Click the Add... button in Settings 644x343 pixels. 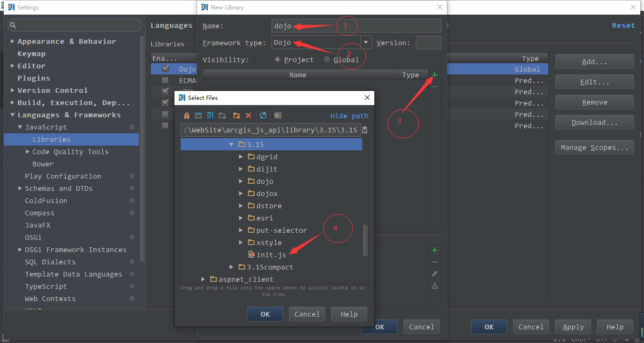tap(594, 62)
